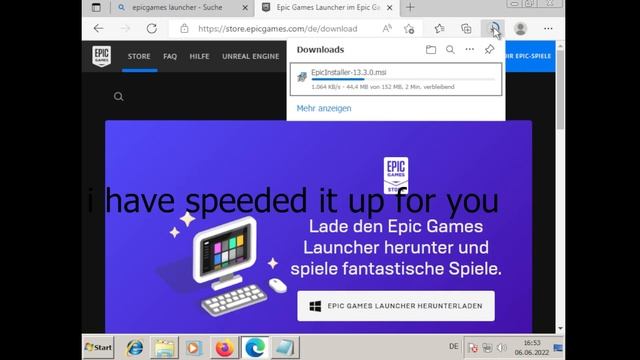The image size is (640, 360).
Task: Open the tab actions menu icon
Action: pyautogui.click(x=96, y=7)
